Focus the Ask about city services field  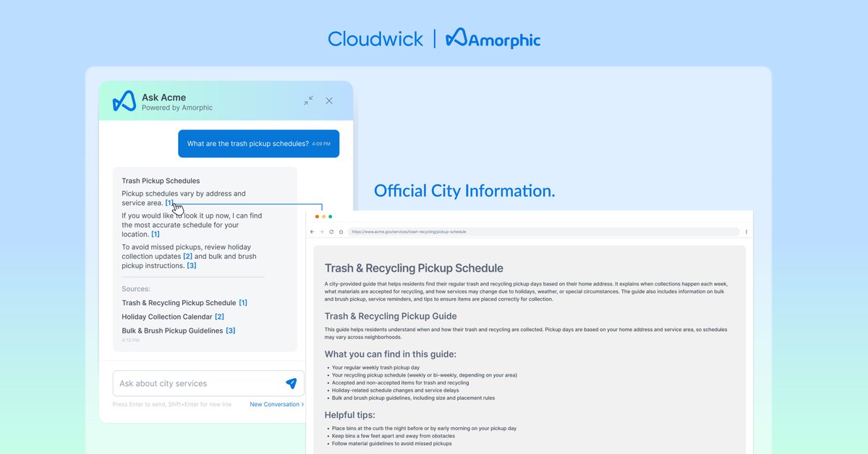208,383
